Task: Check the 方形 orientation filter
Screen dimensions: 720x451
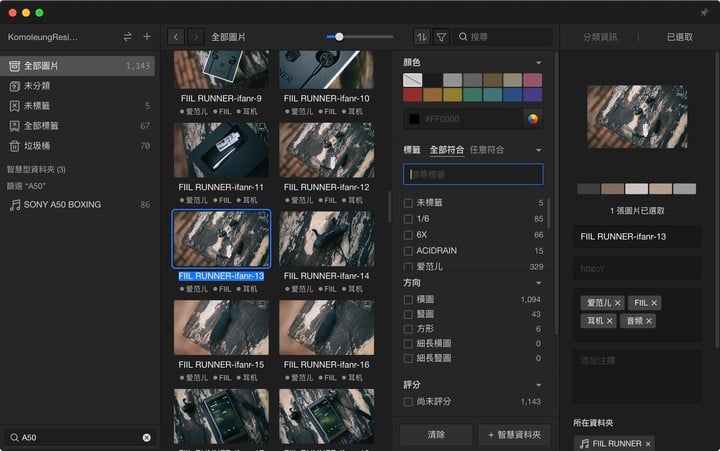Action: pyautogui.click(x=408, y=329)
